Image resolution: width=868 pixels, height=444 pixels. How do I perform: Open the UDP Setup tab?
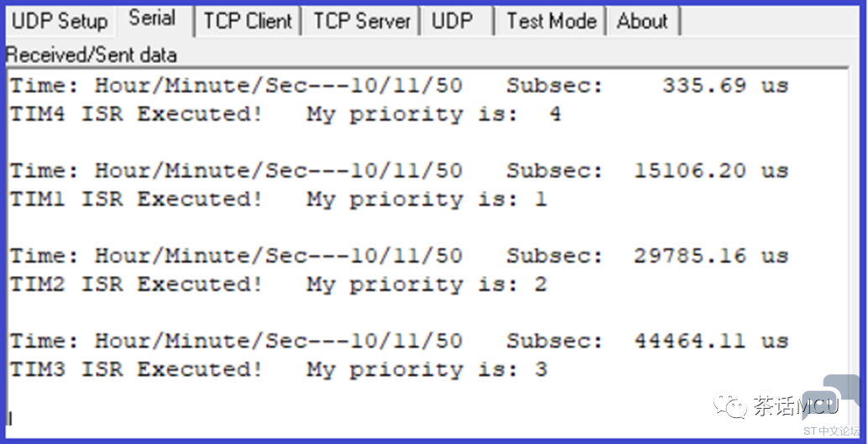pos(60,21)
